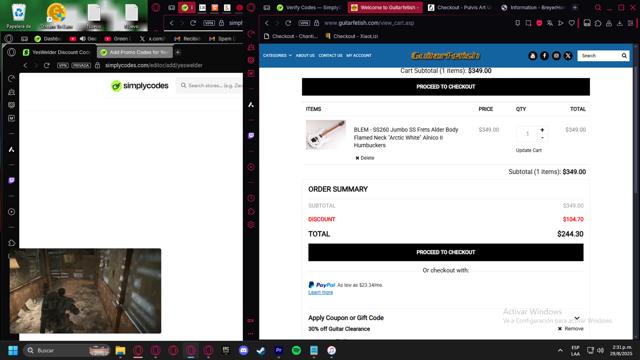
Task: Click the guitarfetish.com address bar URL
Action: (369, 23)
